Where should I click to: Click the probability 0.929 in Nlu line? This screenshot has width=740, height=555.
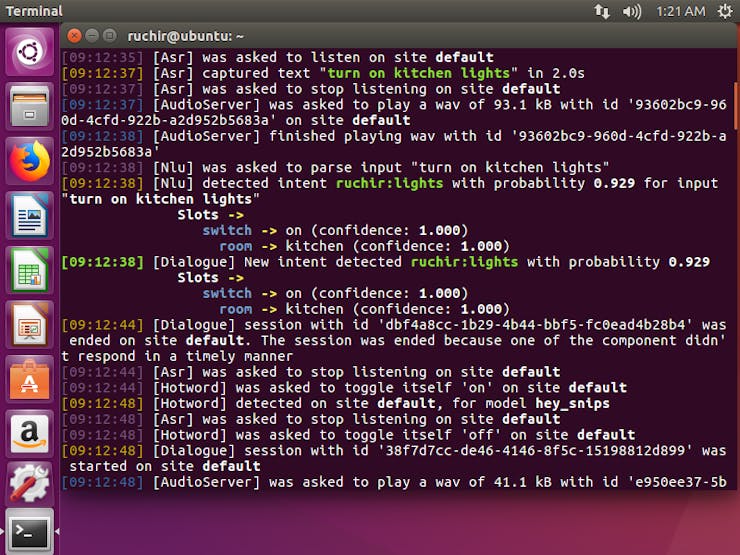[x=614, y=183]
